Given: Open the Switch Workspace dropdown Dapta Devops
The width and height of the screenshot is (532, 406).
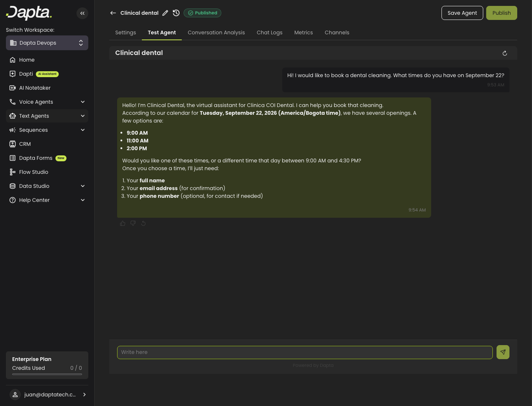Looking at the screenshot, I should pos(47,43).
